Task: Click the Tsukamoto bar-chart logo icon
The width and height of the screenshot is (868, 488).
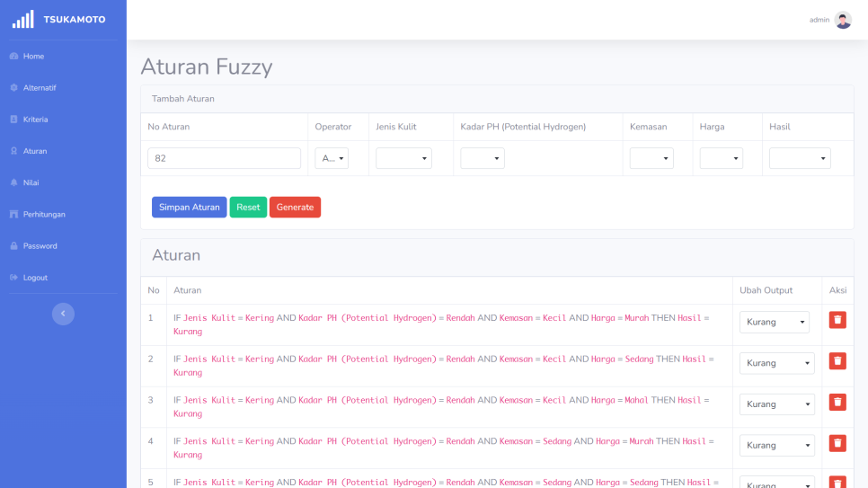Action: coord(22,19)
